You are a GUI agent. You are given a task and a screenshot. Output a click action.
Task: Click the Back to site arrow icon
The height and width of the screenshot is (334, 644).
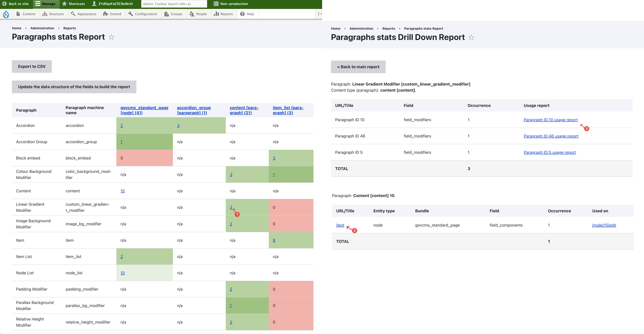pyautogui.click(x=4, y=4)
